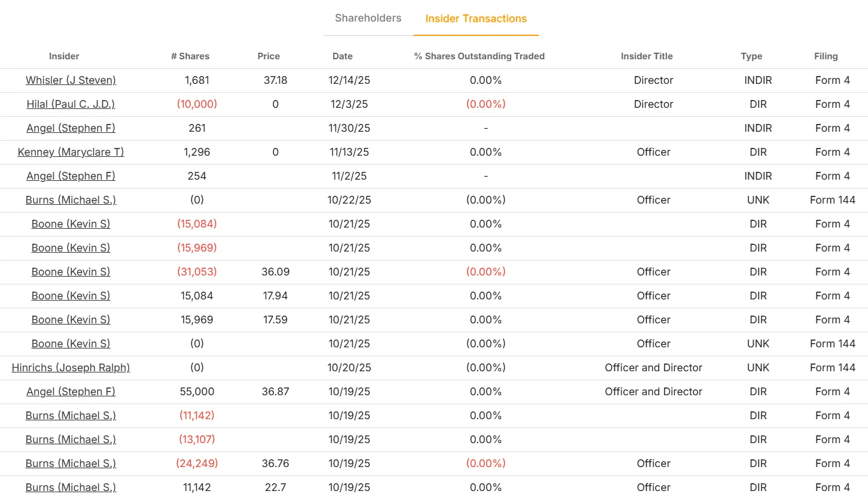This screenshot has width=868, height=497.
Task: Click the Filing column header
Action: (826, 56)
